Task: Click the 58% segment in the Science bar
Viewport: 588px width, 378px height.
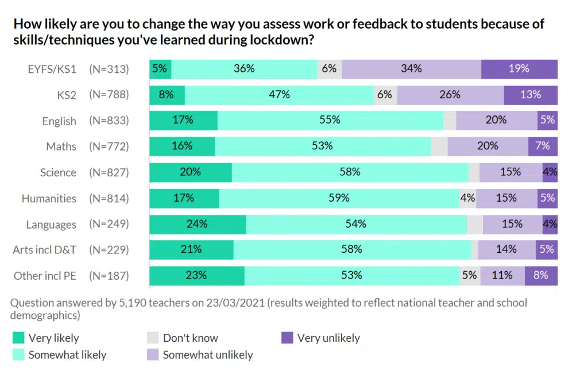Action: point(350,172)
